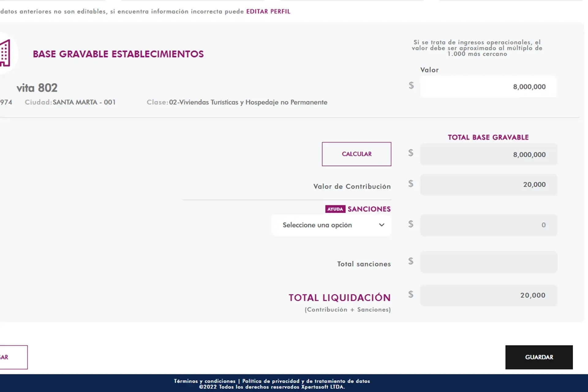Click the dollar sign beside Valor de Contribución

coord(411,183)
